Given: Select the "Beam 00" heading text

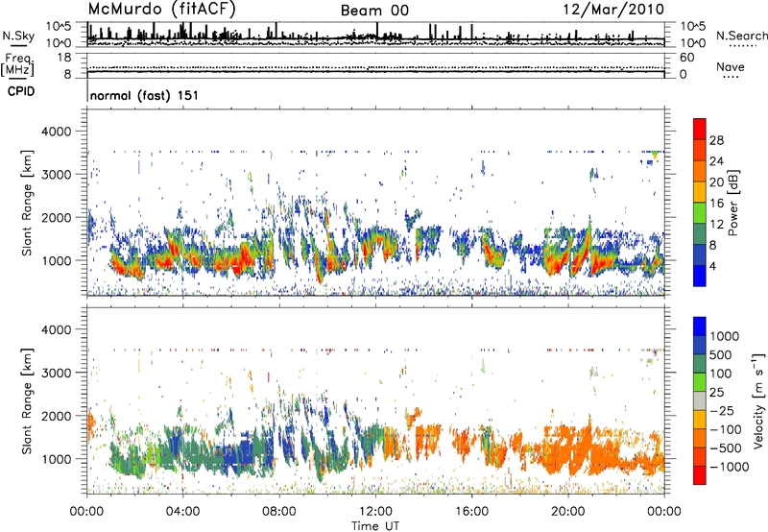Looking at the screenshot, I should click(x=374, y=11).
